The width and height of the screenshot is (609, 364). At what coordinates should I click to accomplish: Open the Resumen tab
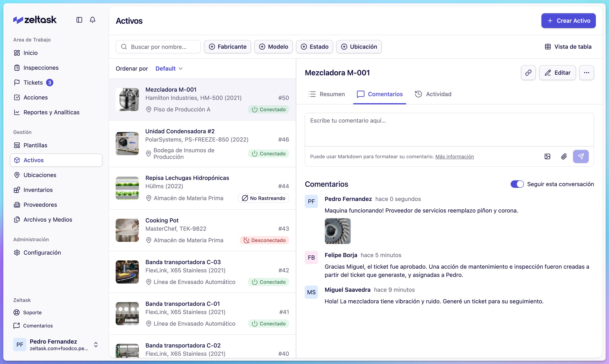(x=327, y=94)
